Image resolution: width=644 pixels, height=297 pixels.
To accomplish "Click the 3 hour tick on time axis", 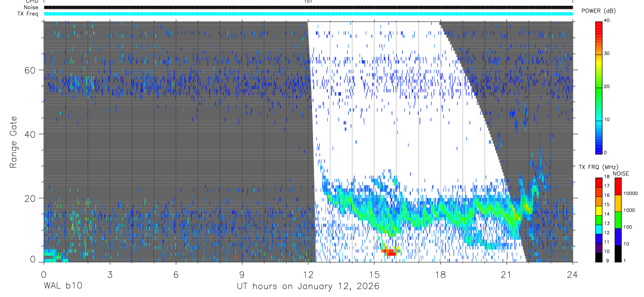I will click(110, 274).
